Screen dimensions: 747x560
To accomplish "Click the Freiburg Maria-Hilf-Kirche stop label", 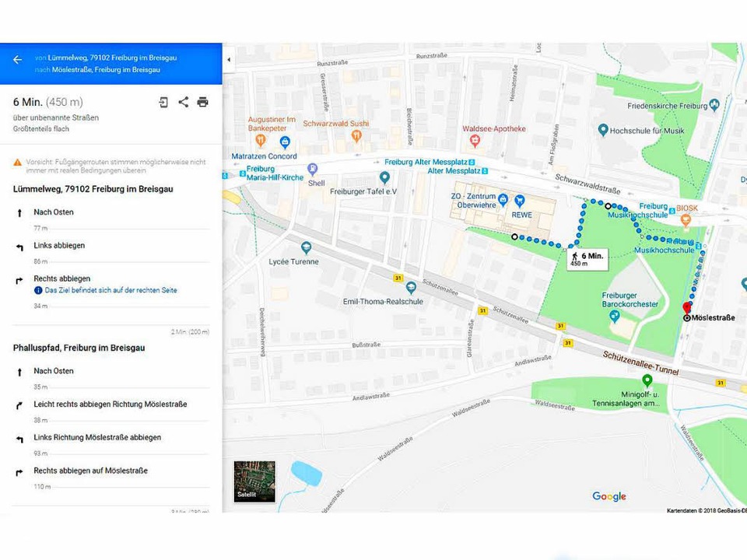I will 275,173.
